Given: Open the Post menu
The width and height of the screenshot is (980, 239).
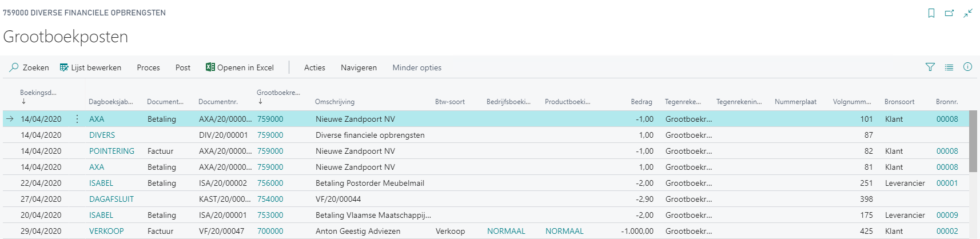Looking at the screenshot, I should (183, 67).
